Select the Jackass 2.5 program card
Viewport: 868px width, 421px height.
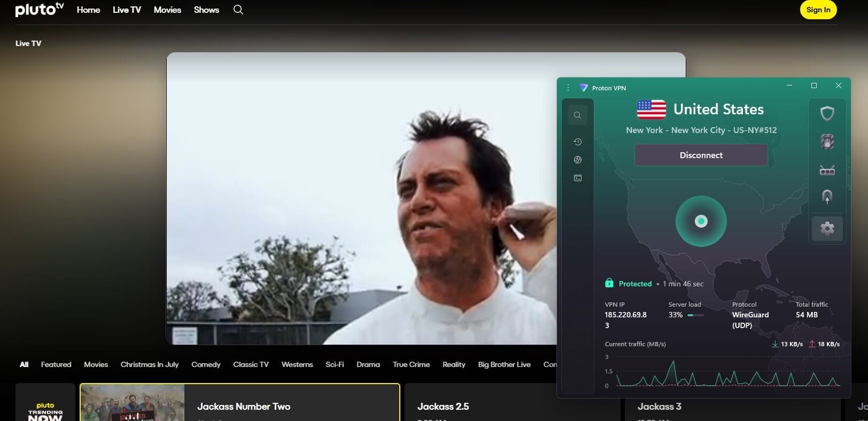pyautogui.click(x=513, y=402)
